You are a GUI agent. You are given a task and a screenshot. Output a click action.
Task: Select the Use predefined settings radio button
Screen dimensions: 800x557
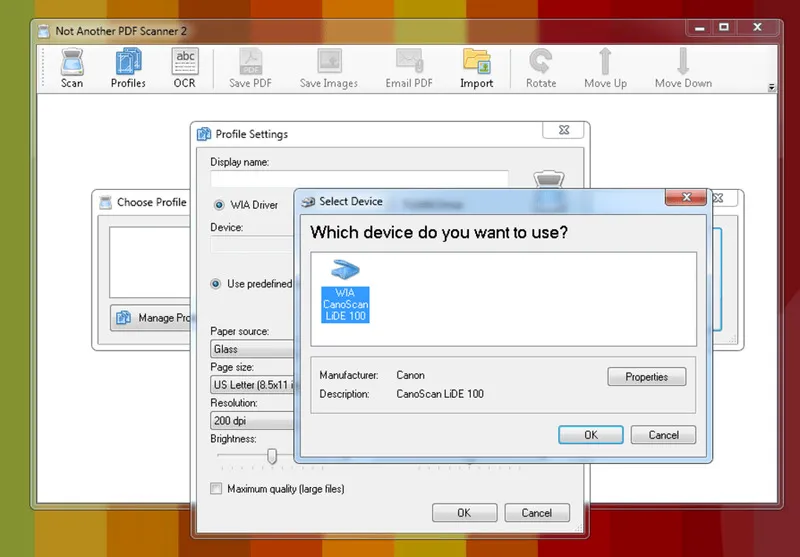tap(216, 284)
